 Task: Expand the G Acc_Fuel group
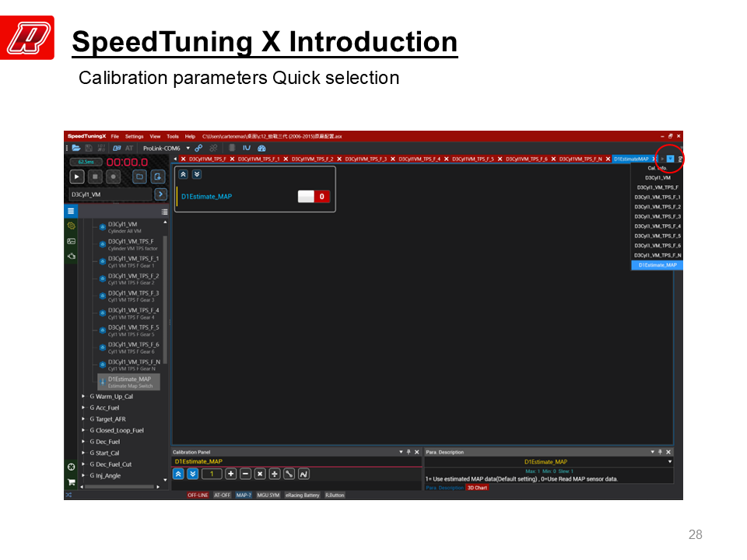(x=83, y=408)
